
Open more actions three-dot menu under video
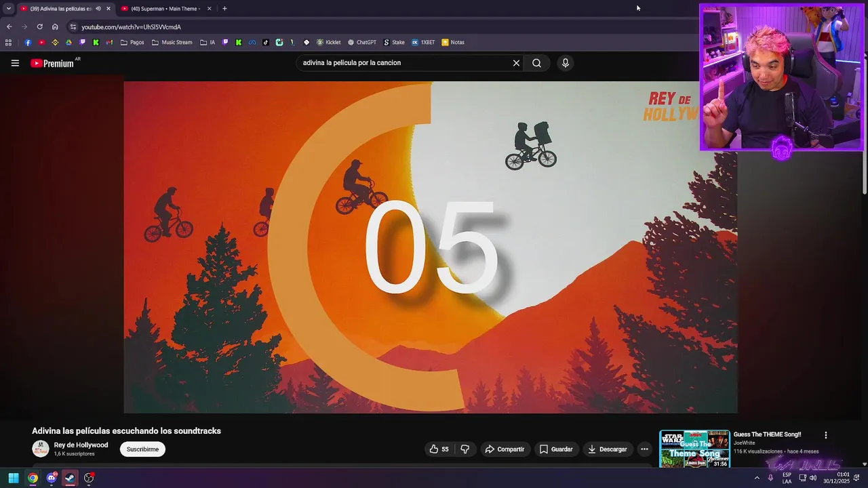[644, 449]
